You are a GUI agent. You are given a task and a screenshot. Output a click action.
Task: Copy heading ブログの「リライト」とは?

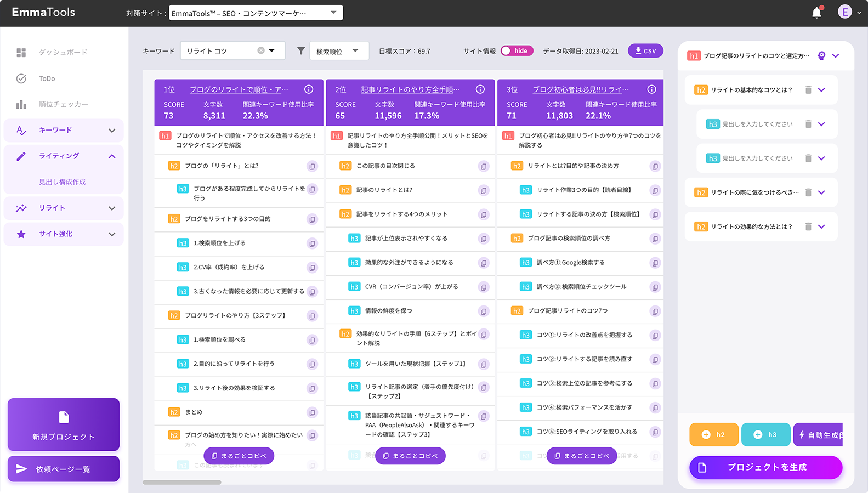[312, 166]
